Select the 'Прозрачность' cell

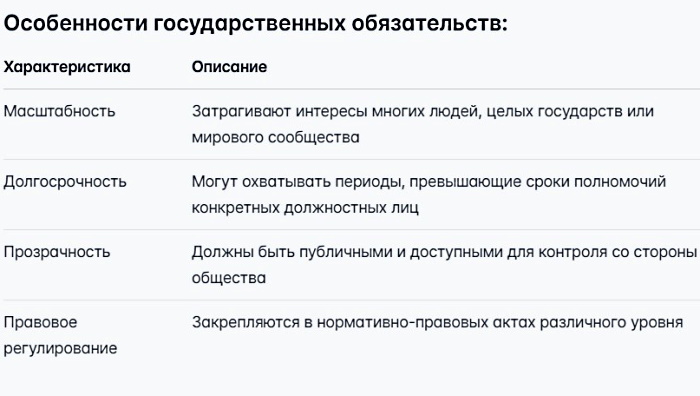(x=57, y=252)
